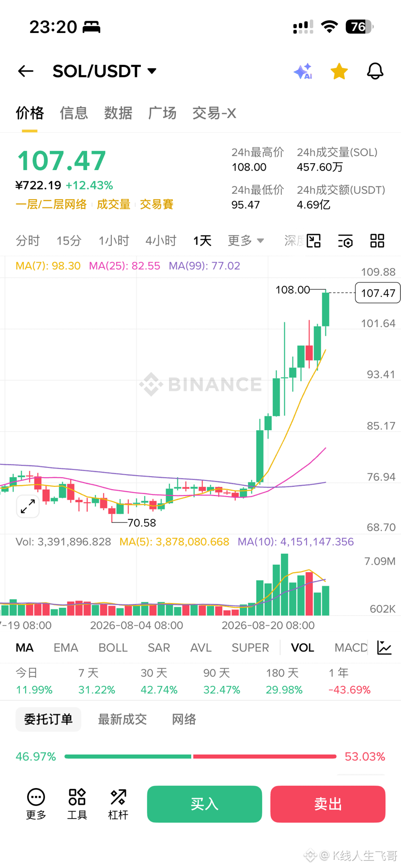Viewport: 401px width, 868px height.
Task: Tap the 更多 three-dots icon
Action: tap(36, 804)
